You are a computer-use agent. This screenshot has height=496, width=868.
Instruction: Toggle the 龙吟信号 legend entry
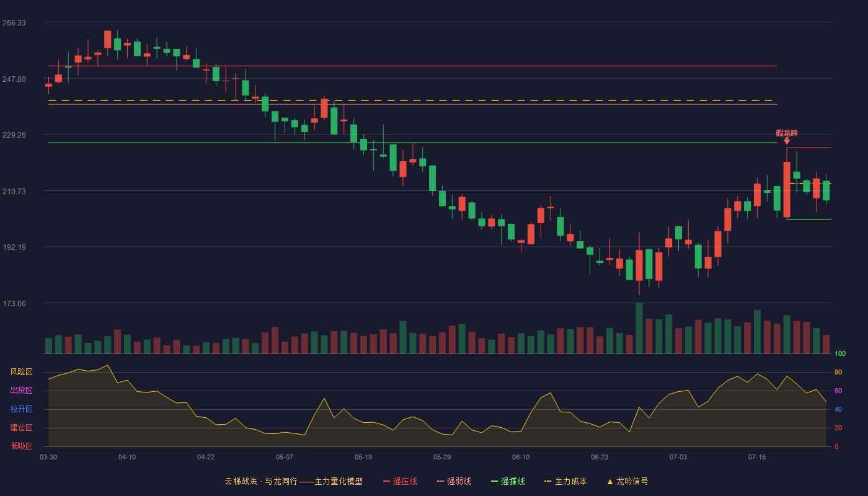627,481
